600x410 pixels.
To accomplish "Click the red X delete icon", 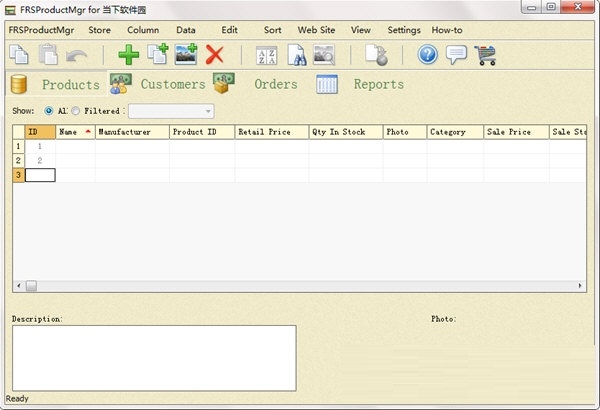I will click(x=214, y=55).
